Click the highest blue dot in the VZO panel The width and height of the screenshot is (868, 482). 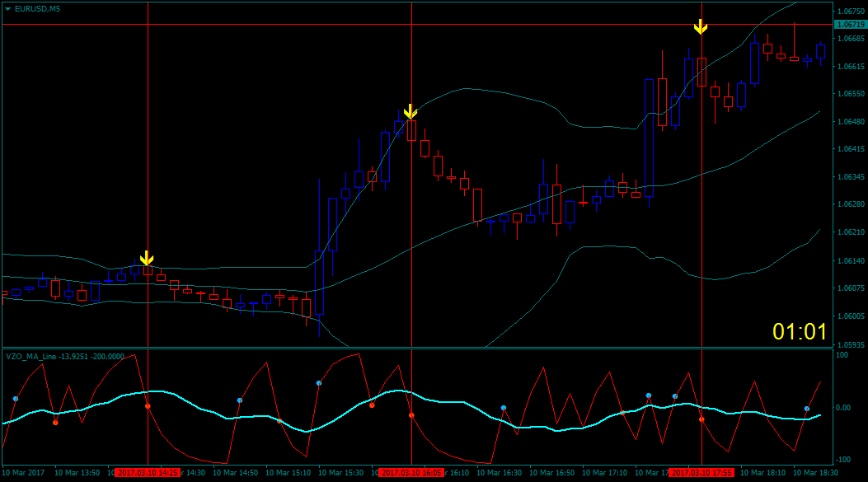point(318,383)
